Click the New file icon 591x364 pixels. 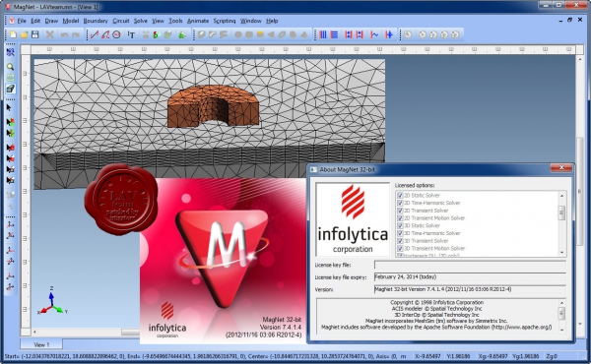point(13,34)
